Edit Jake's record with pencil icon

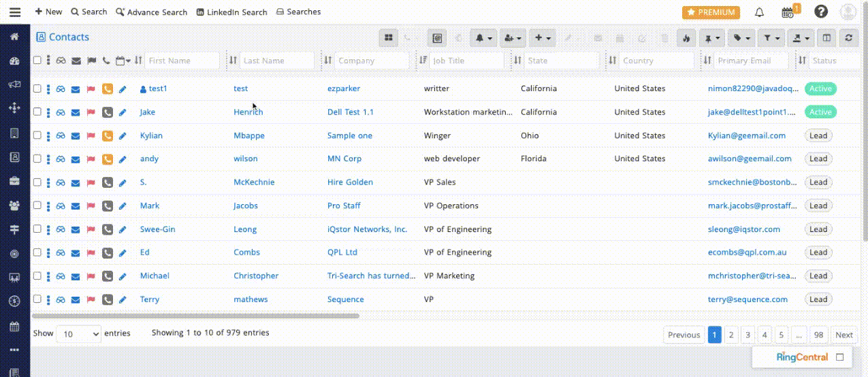pyautogui.click(x=123, y=112)
